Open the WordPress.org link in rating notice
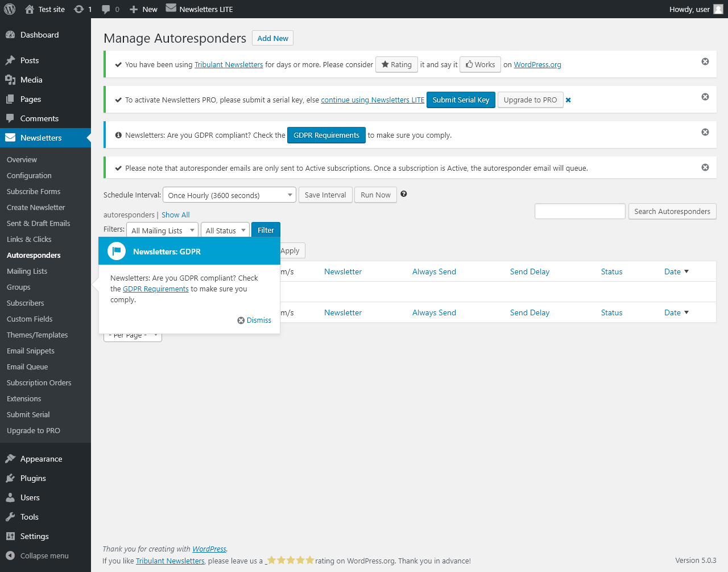 (537, 65)
